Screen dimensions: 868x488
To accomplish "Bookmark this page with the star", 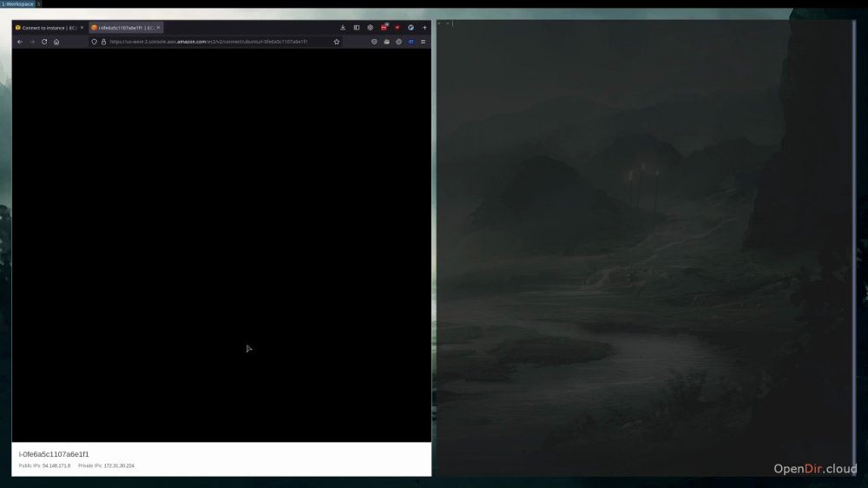I will [337, 42].
